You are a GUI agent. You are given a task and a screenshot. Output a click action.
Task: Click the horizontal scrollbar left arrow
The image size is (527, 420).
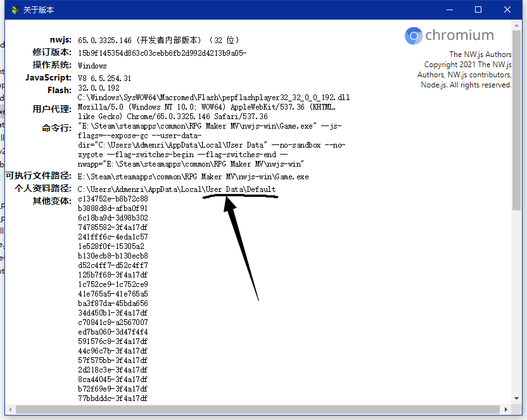click(x=10, y=410)
